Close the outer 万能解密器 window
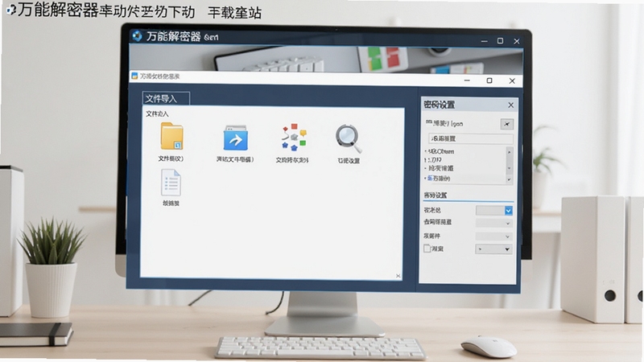Screen dimensions: 644x362 (517, 41)
